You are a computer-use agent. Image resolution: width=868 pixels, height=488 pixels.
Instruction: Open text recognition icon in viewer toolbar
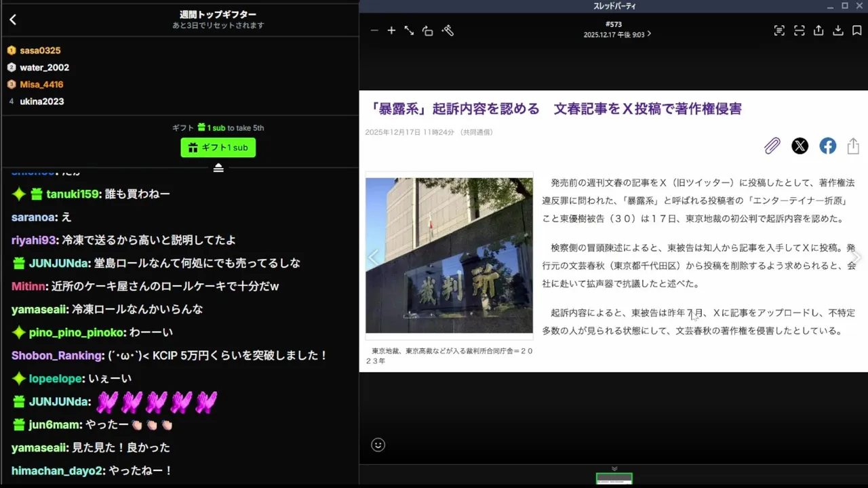coord(779,30)
